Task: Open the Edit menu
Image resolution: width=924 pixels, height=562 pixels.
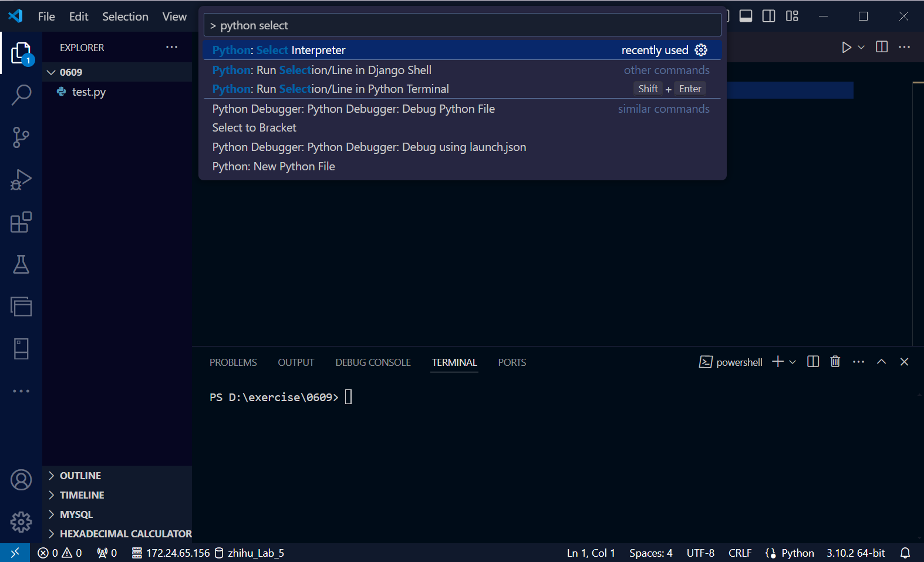Action: [79, 16]
